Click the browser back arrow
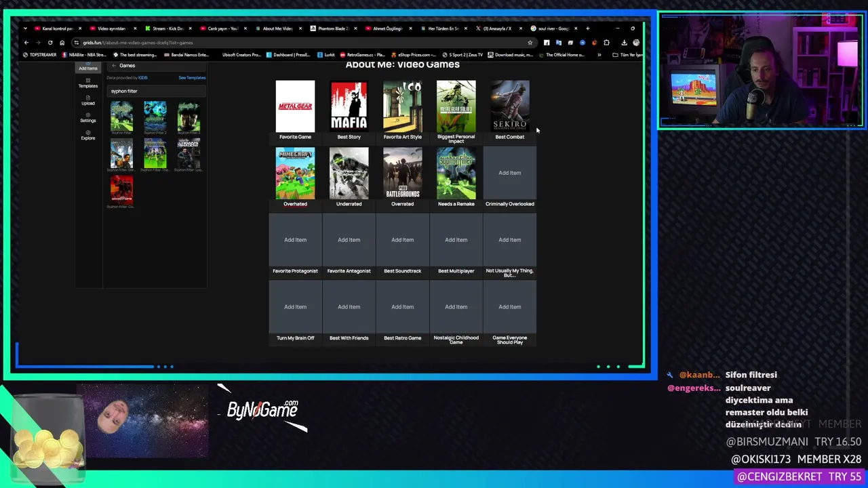Screen dimensions: 868x488 coord(26,43)
